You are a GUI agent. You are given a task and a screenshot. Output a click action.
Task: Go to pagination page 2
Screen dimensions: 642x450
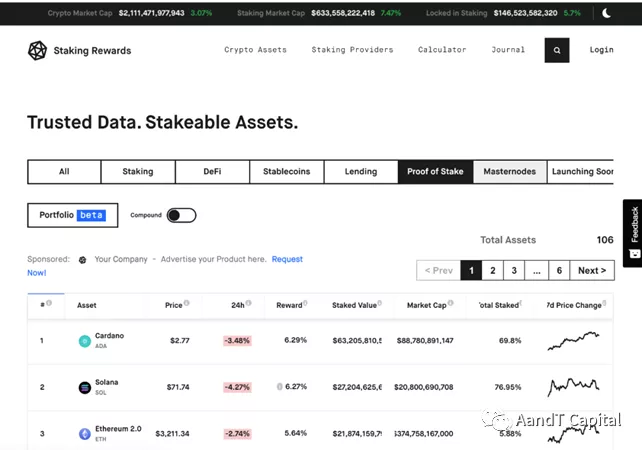pyautogui.click(x=493, y=271)
